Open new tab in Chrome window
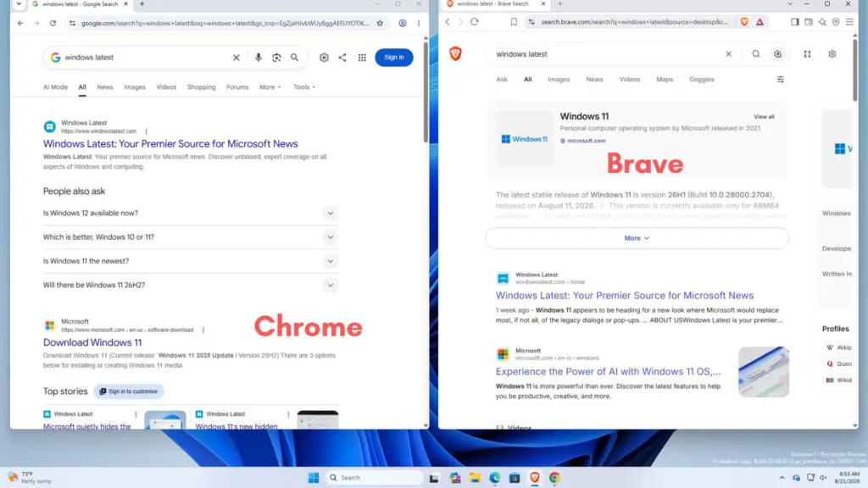The image size is (868, 488). point(142,4)
